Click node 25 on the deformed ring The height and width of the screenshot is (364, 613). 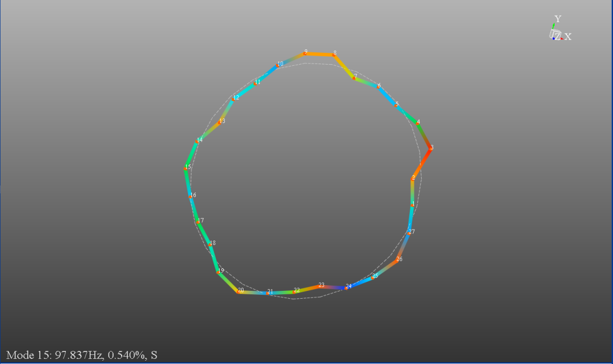click(373, 277)
